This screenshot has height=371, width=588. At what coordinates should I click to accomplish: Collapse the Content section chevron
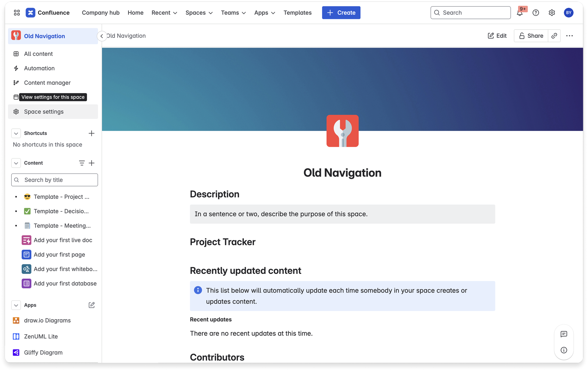pyautogui.click(x=16, y=163)
